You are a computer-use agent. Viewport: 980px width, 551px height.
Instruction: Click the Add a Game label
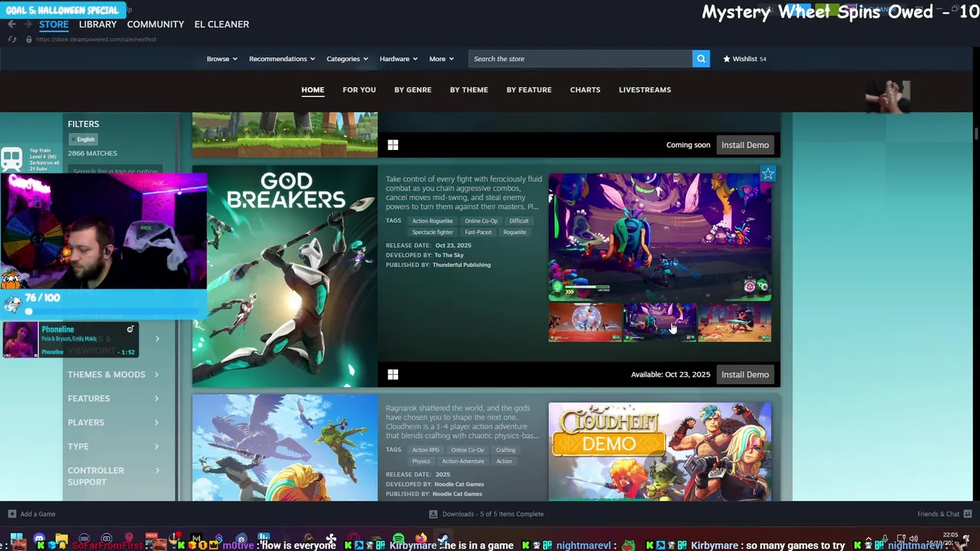38,514
